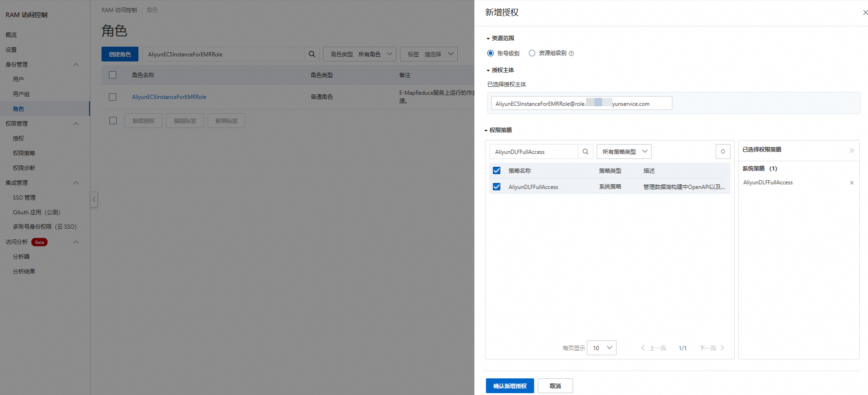Open the 所有策略类型 dropdown

point(624,152)
